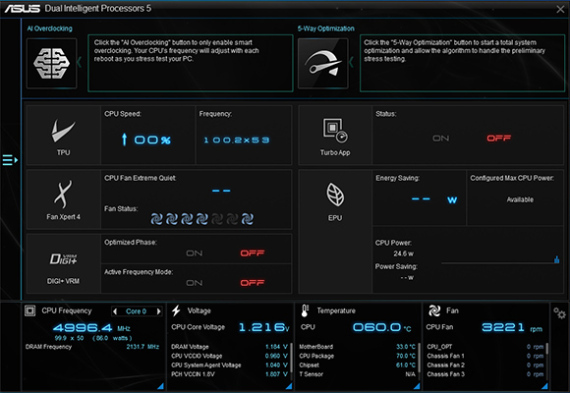The height and width of the screenshot is (393, 570).
Task: Open the Turbo App icon
Action: point(335,130)
